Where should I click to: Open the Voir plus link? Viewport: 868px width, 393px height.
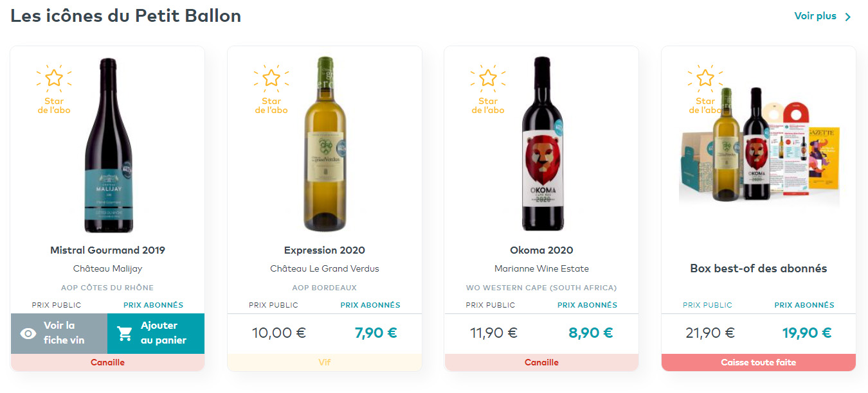click(815, 16)
